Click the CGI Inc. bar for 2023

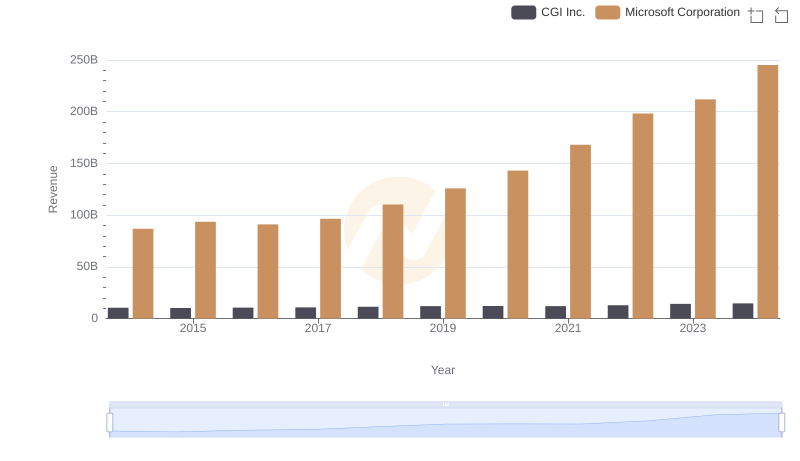point(681,311)
